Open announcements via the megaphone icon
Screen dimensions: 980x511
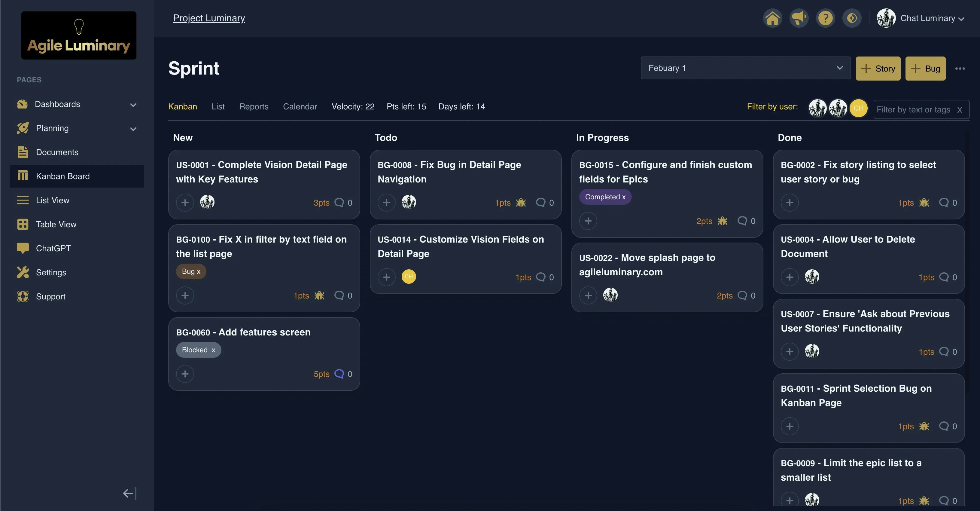tap(799, 17)
